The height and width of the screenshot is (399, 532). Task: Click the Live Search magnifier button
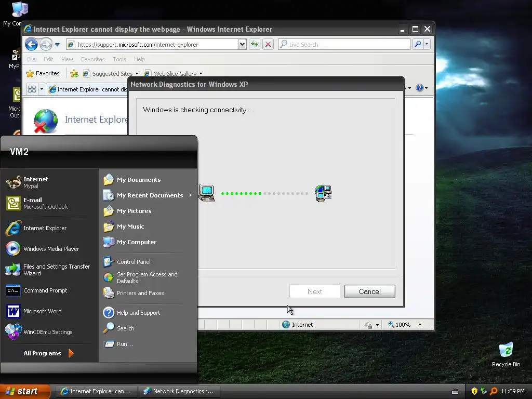(x=418, y=44)
